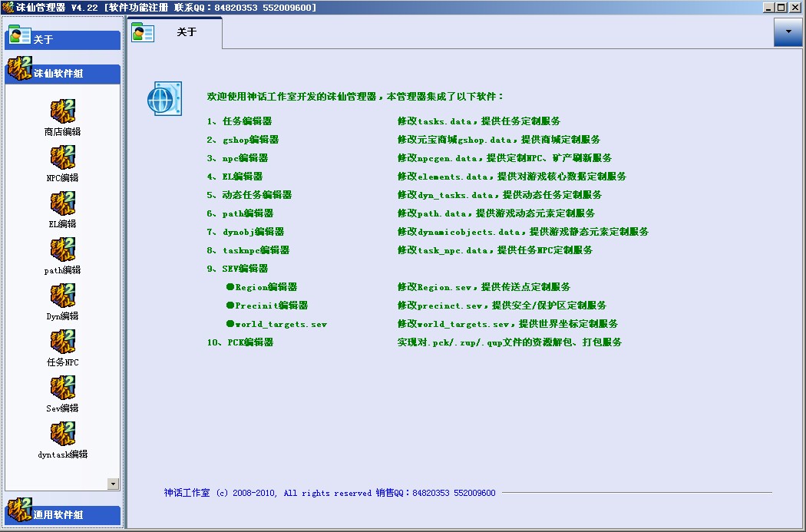Click the Dyn编辑 sidebar icon
The image size is (806, 532).
[x=61, y=298]
